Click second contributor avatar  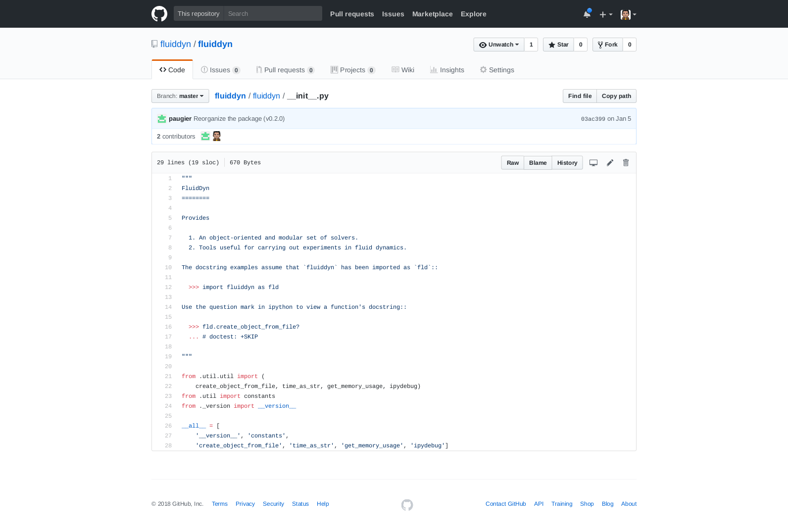(x=217, y=136)
